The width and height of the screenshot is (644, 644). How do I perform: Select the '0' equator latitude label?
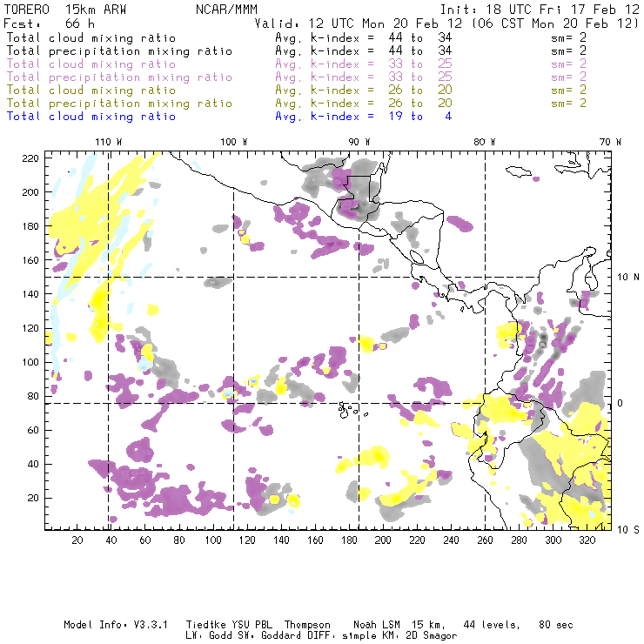pos(621,403)
